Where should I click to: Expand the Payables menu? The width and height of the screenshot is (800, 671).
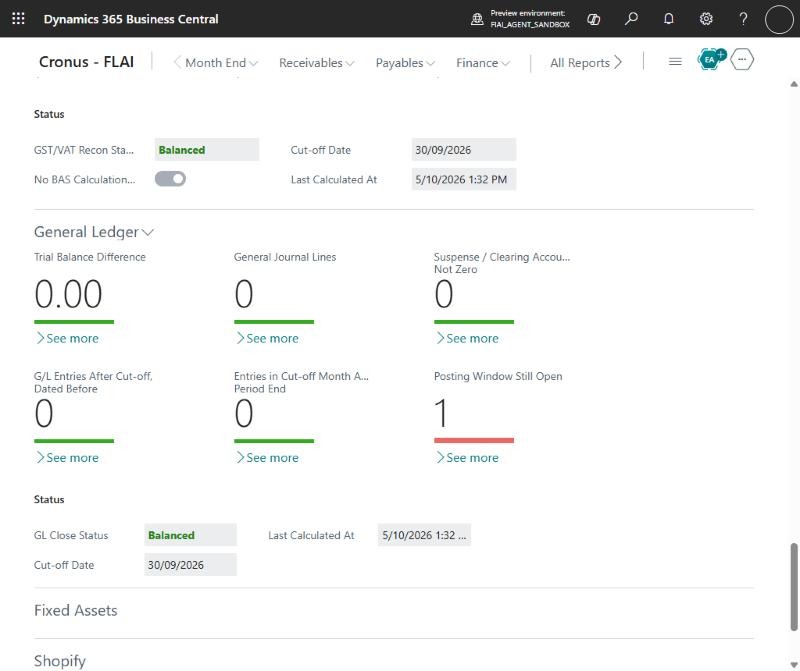pos(405,63)
